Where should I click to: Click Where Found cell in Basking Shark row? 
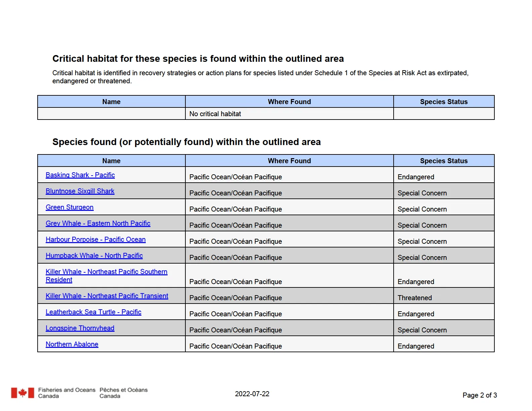click(x=289, y=175)
